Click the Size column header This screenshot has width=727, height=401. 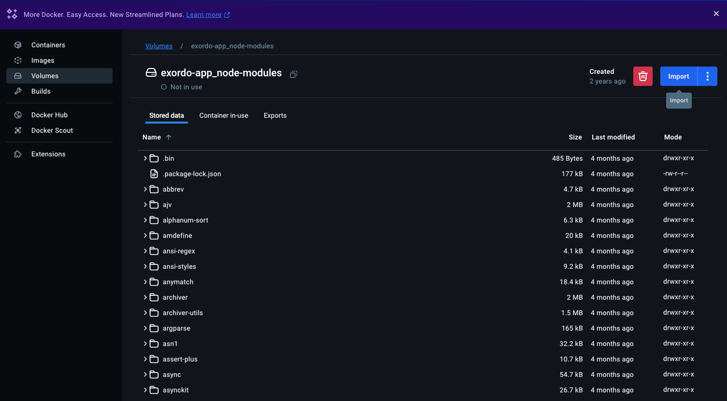[575, 137]
